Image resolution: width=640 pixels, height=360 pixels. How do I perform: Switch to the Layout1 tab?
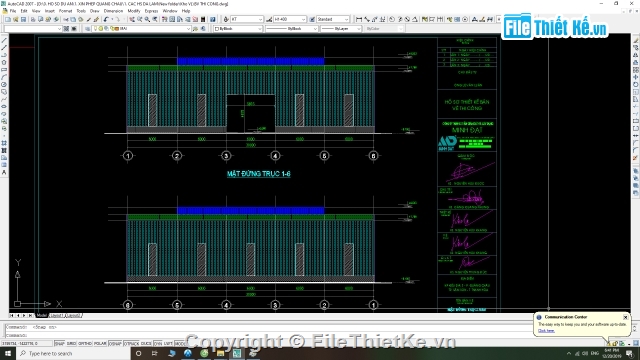point(56,316)
